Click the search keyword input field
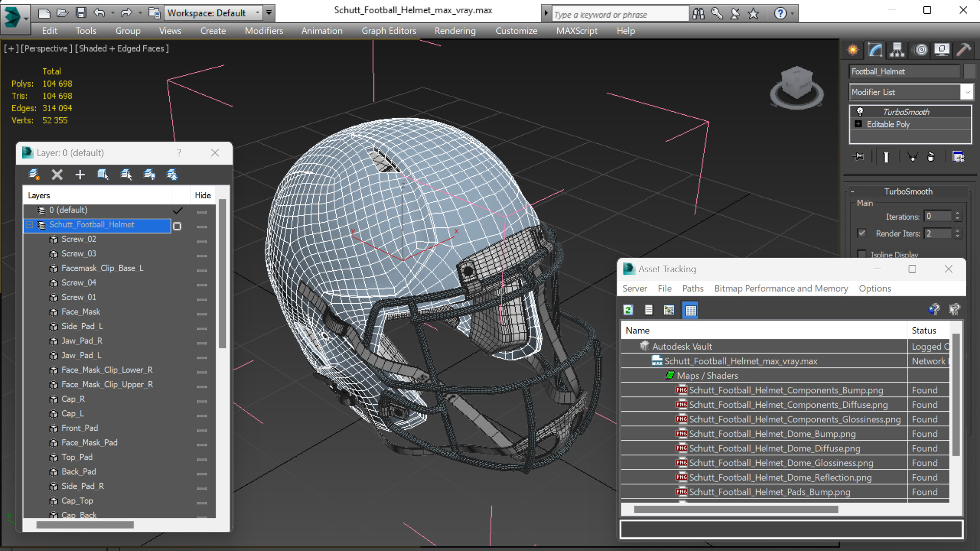The width and height of the screenshot is (980, 551). point(620,14)
